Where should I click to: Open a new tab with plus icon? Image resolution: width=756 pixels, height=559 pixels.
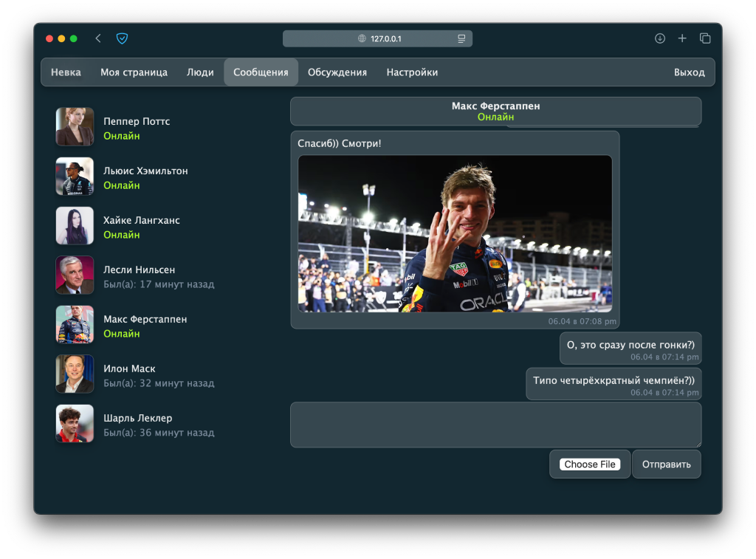pos(682,38)
